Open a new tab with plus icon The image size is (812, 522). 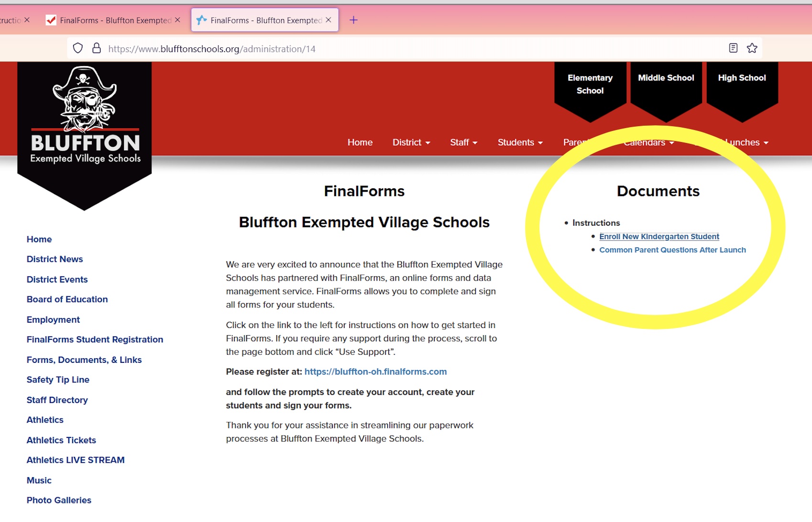[x=353, y=20]
